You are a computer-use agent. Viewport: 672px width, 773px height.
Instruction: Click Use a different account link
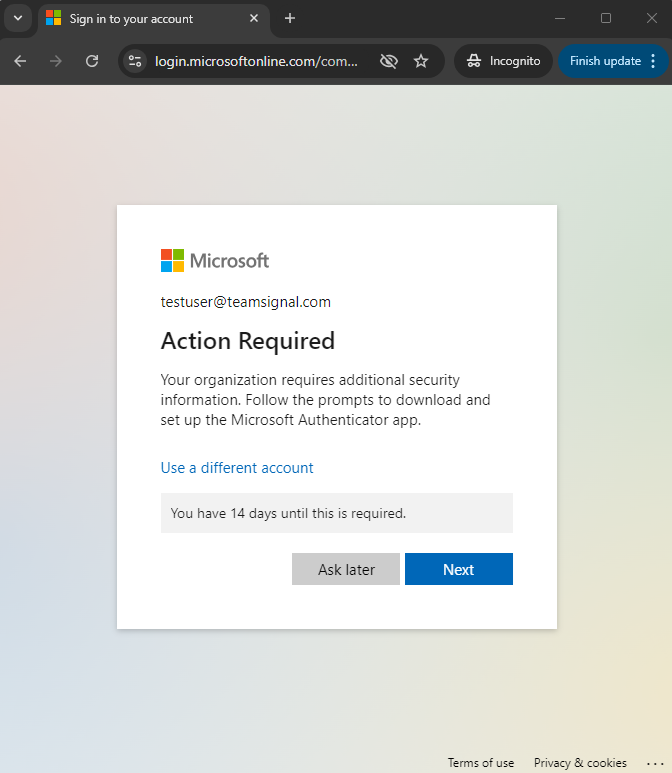coord(237,468)
